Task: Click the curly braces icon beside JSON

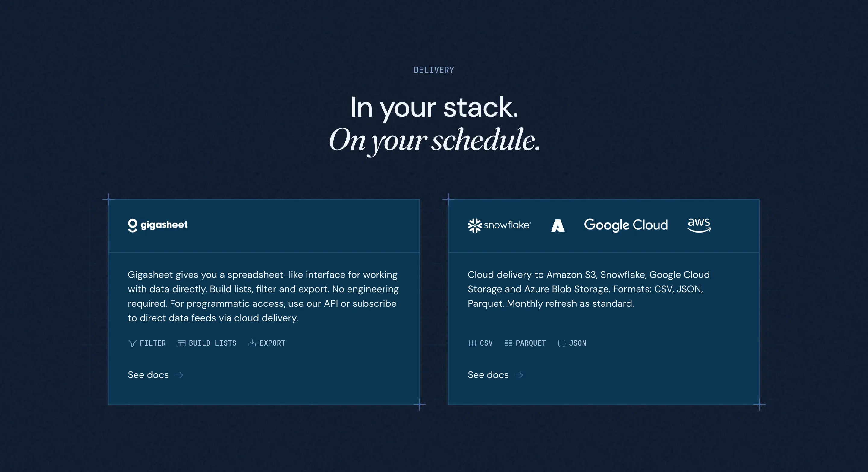Action: click(561, 343)
